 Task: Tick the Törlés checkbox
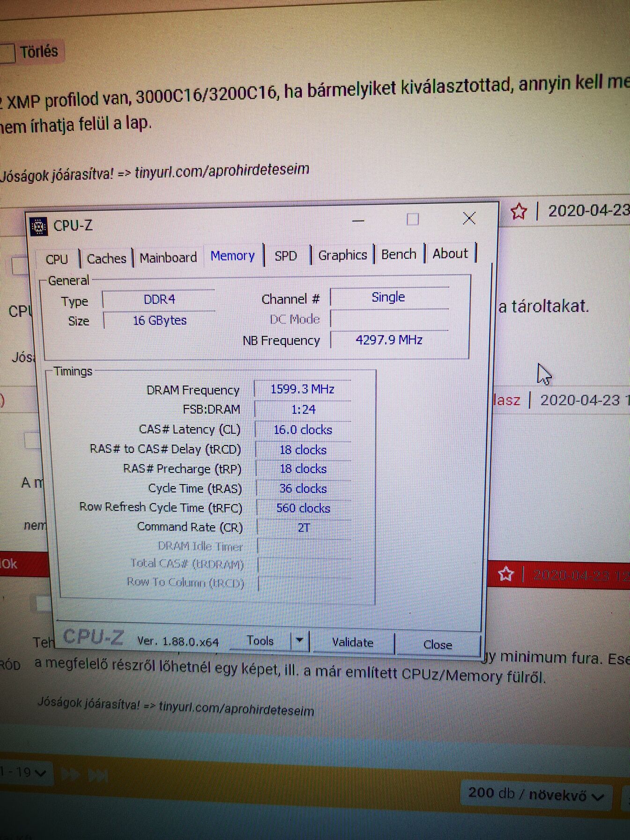point(7,53)
